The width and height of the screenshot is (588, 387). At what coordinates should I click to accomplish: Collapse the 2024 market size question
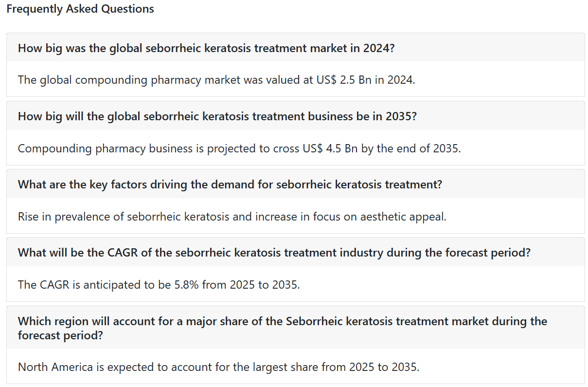[295, 48]
